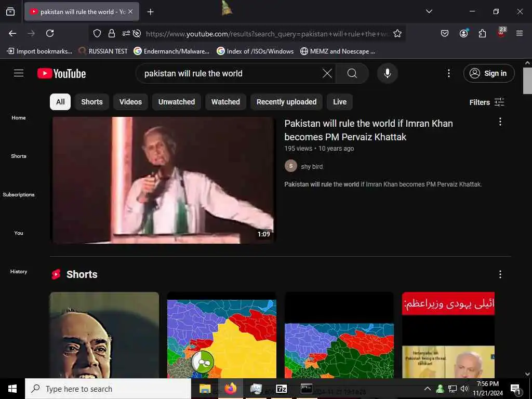This screenshot has width=532, height=399.
Task: Open Firefox application hamburger menu
Action: click(520, 33)
